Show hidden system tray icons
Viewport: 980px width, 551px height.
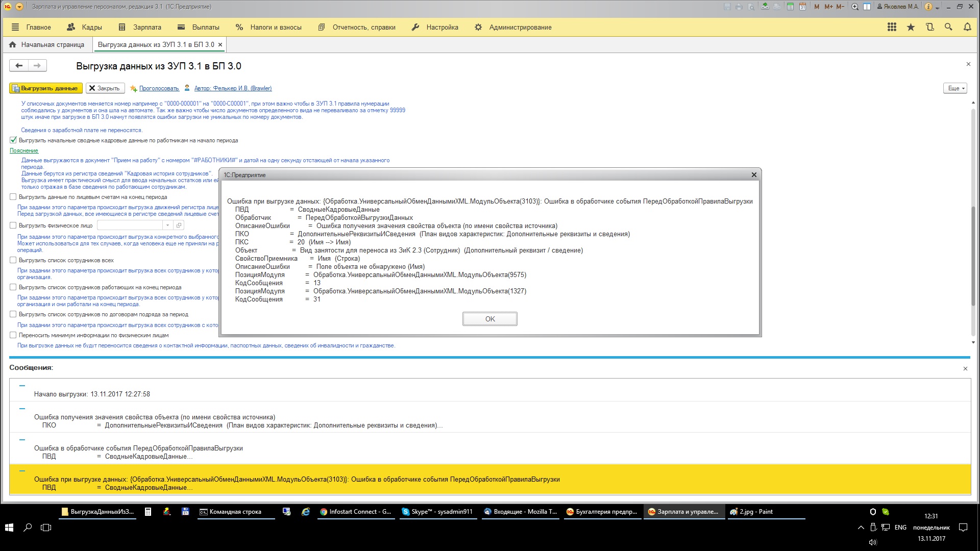coord(861,528)
